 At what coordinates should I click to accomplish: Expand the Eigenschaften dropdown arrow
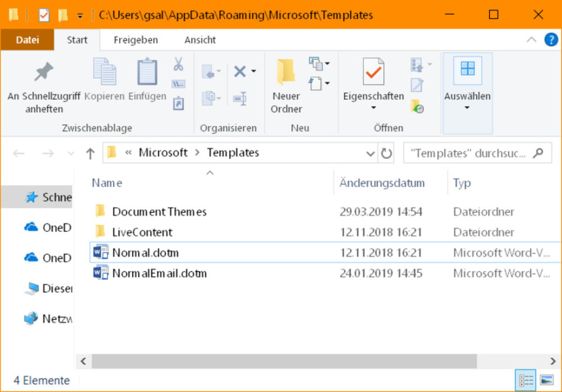(373, 107)
